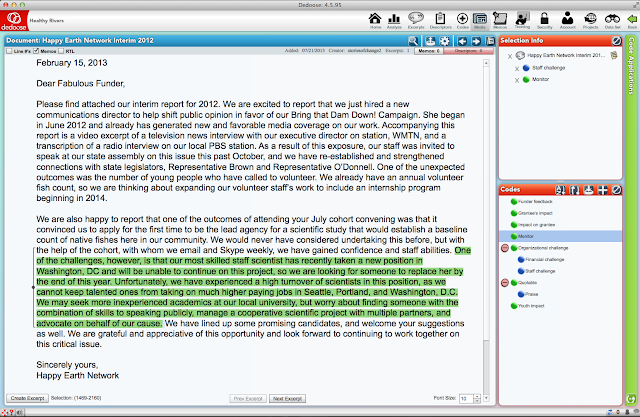Open the Home workspace
This screenshot has height=417, width=640.
(375, 20)
